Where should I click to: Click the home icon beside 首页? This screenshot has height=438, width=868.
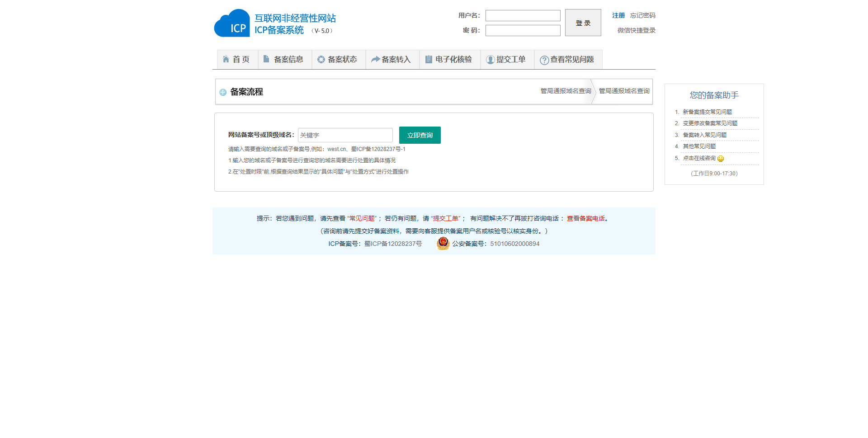pos(226,59)
